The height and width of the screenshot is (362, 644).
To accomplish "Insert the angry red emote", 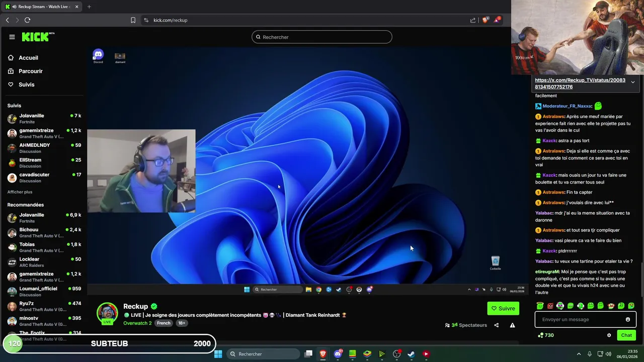I will (x=550, y=305).
